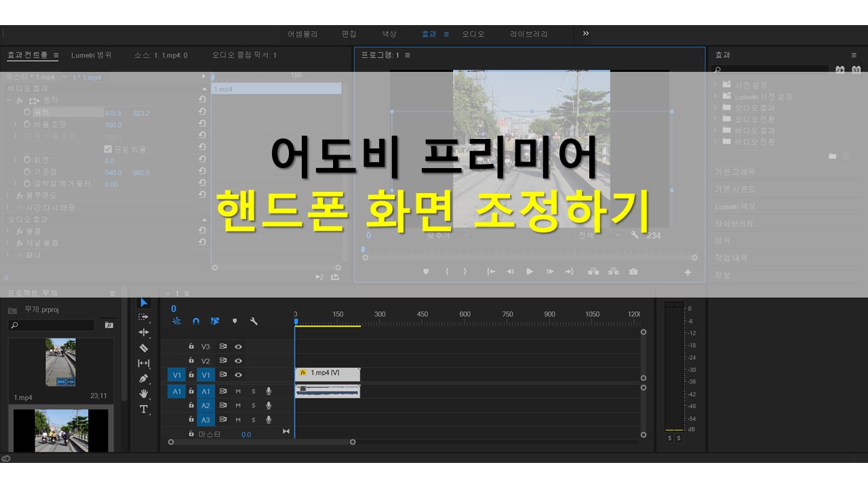Screen dimensions: 868x488
Task: Click the new bin folder icon beside project search
Action: click(108, 325)
